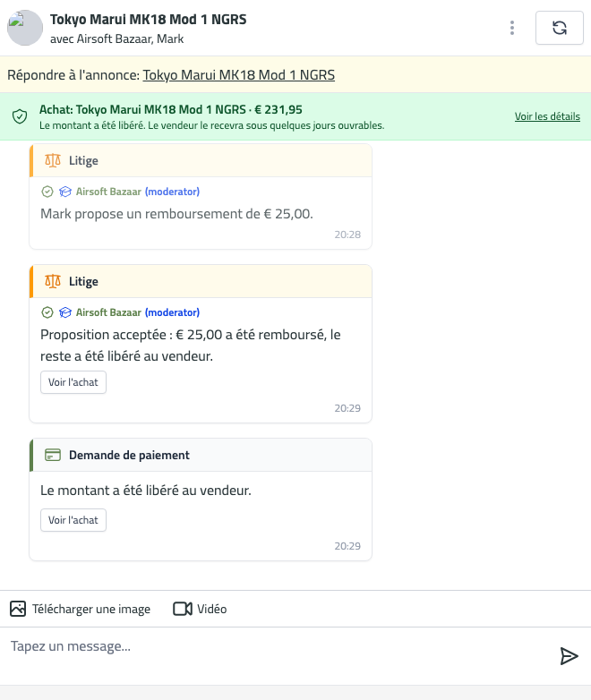591x700 pixels.
Task: Click the shield icon in purchase banner
Action: (x=20, y=116)
